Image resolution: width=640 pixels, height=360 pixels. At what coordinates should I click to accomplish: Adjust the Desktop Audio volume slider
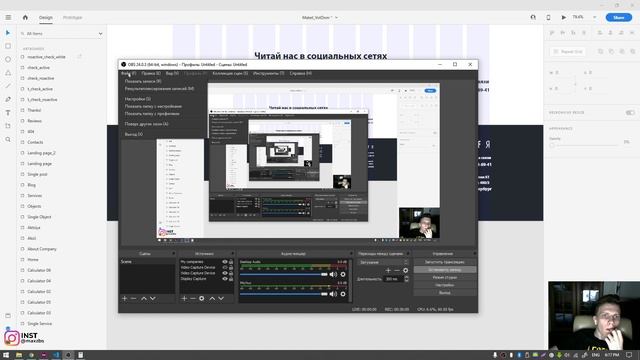click(x=284, y=275)
